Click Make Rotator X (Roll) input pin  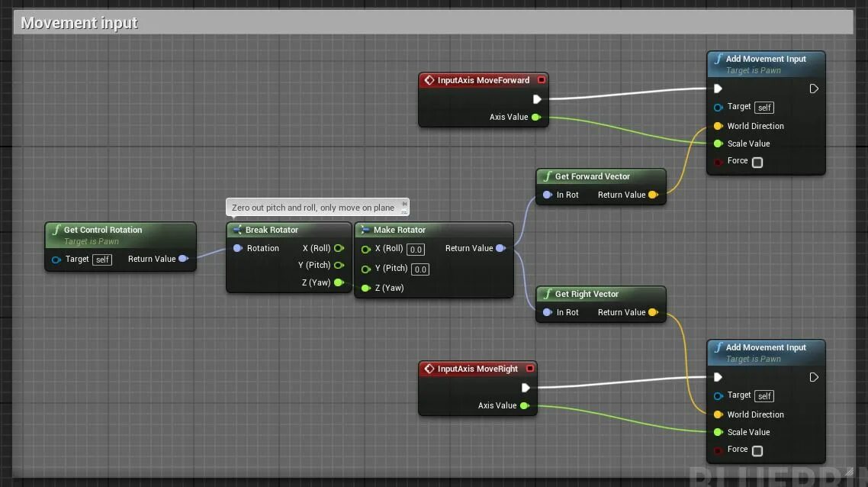[x=366, y=250]
